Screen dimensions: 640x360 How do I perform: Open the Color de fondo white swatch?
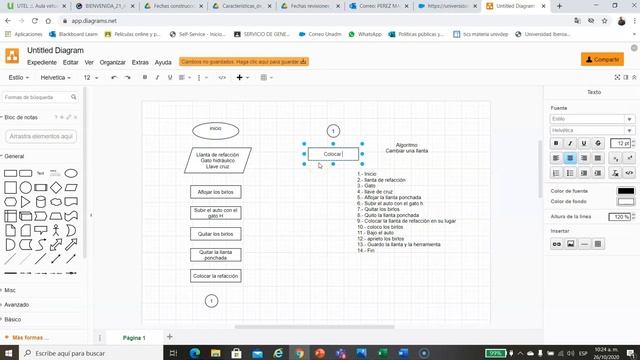[x=626, y=202]
